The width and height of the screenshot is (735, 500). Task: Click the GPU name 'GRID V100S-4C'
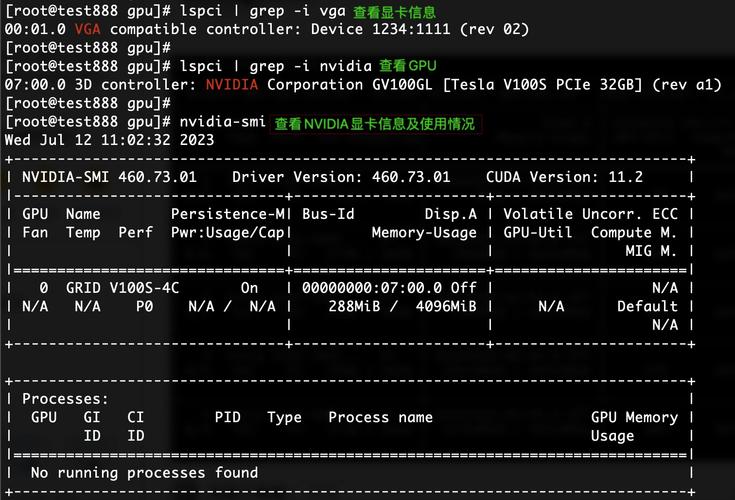(123, 287)
